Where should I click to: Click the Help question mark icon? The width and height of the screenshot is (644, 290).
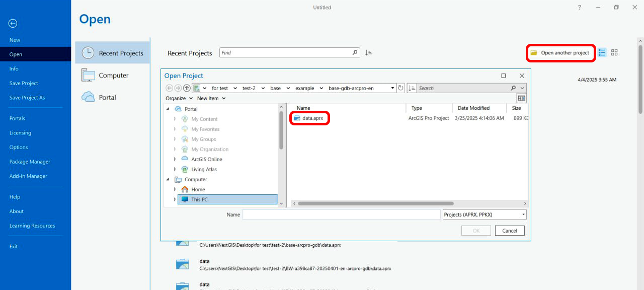pos(580,8)
